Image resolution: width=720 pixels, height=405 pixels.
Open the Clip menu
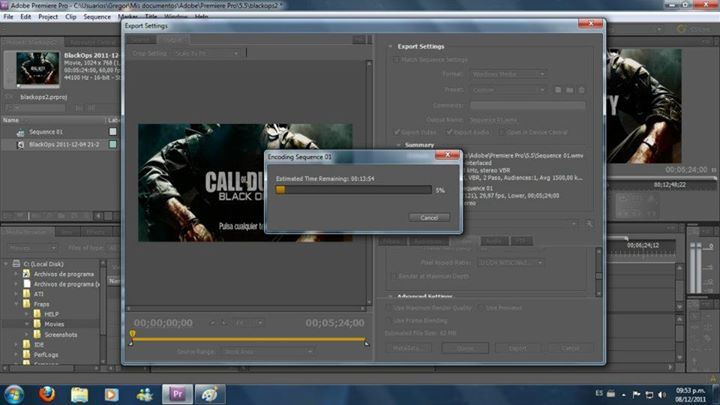coord(70,17)
